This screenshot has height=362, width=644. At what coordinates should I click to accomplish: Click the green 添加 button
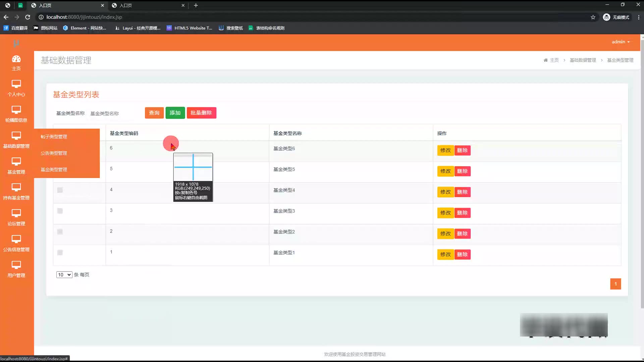[x=175, y=113]
